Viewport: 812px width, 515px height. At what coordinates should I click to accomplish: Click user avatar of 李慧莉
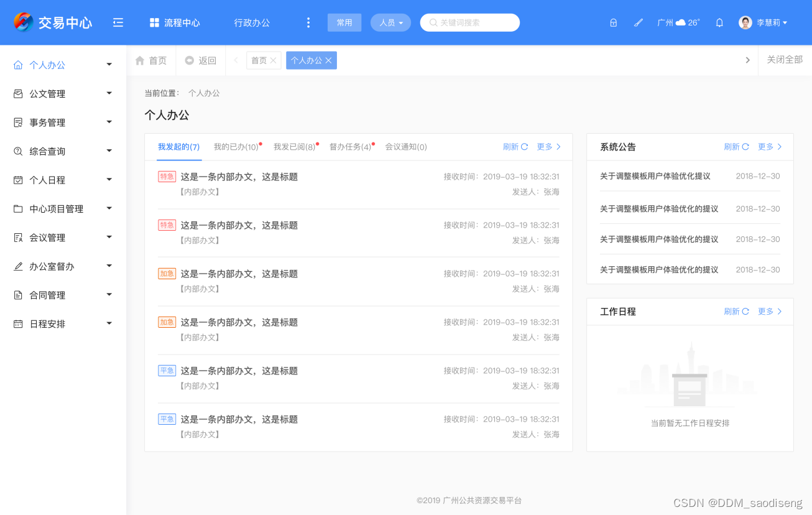click(x=745, y=22)
